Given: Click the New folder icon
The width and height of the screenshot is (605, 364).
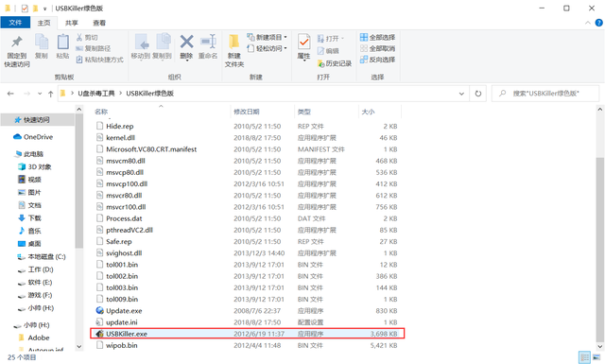Looking at the screenshot, I should coord(233,42).
